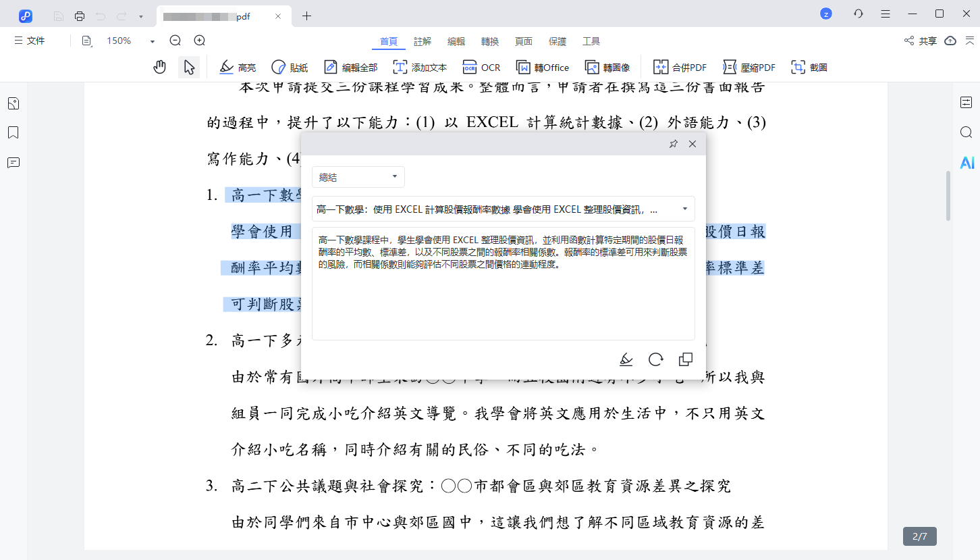Image resolution: width=980 pixels, height=560 pixels.
Task: Select the hand pan tool
Action: pos(159,67)
